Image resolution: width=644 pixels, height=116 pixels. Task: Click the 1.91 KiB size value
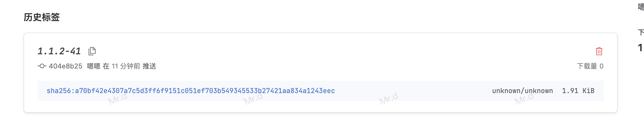[578, 91]
